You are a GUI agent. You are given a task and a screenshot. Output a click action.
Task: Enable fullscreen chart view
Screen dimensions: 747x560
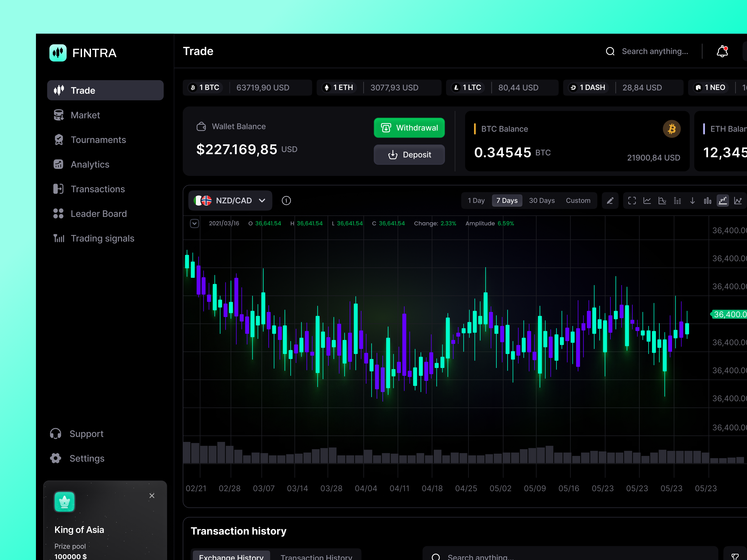click(x=632, y=200)
